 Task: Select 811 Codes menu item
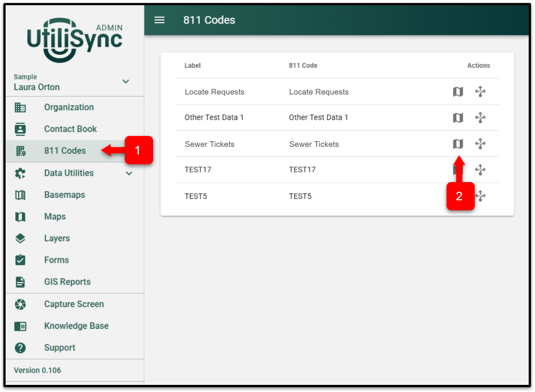[65, 151]
